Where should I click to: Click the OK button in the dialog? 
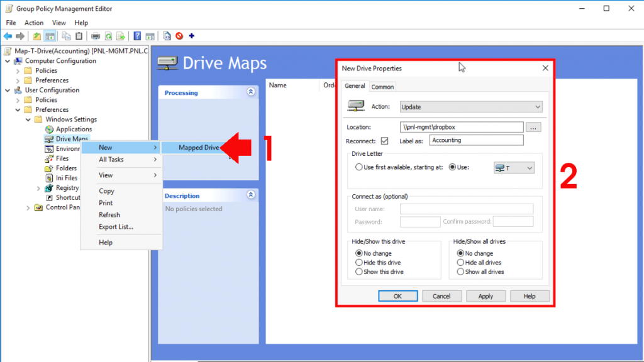pos(397,296)
